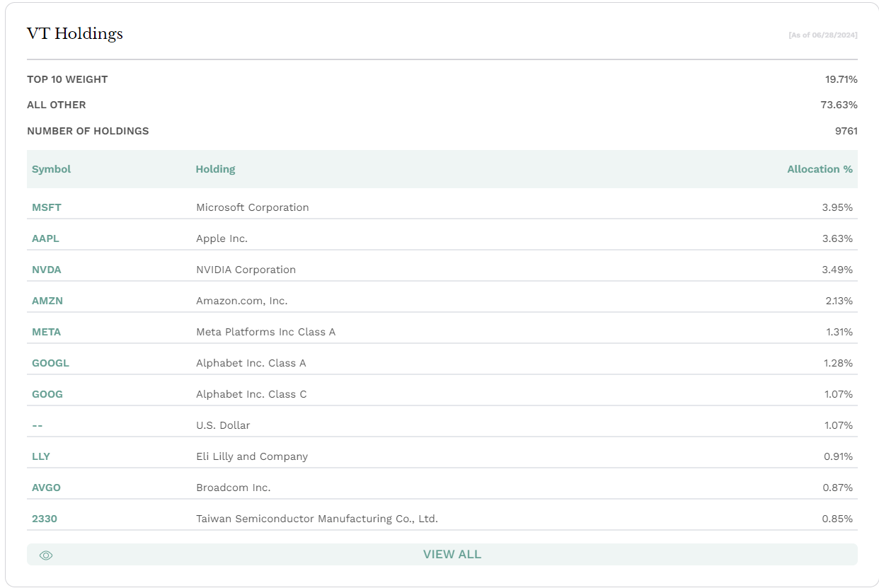Image resolution: width=879 pixels, height=588 pixels.
Task: Open the NVDA symbol link
Action: pos(47,270)
